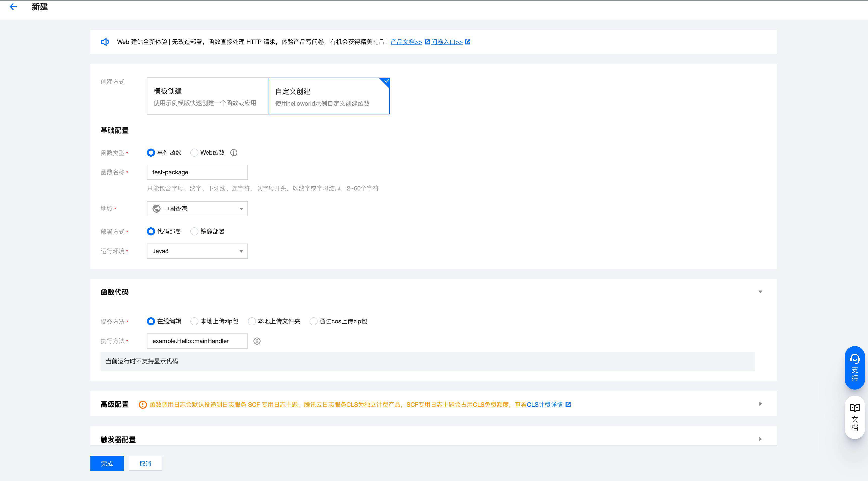This screenshot has height=481, width=868.
Task: Open the 运行环境 dropdown showing Java8
Action: click(x=197, y=251)
